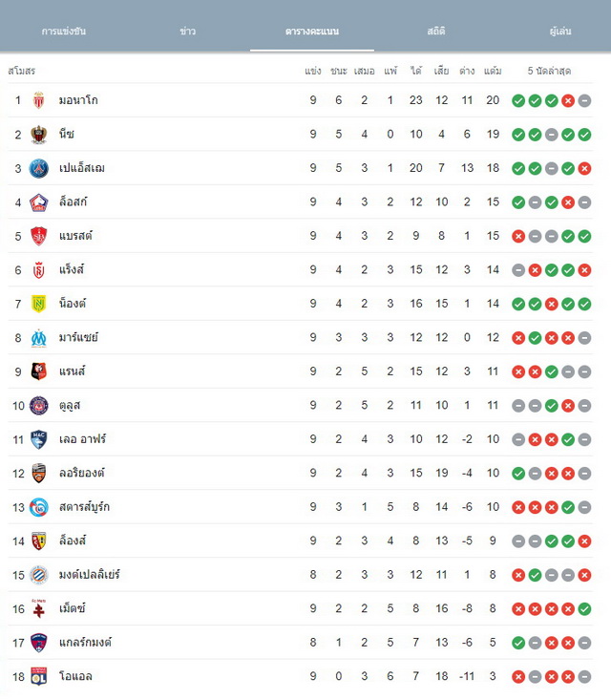This screenshot has width=611, height=700.
Task: Click the Montpellier club logo
Action: coord(39,575)
